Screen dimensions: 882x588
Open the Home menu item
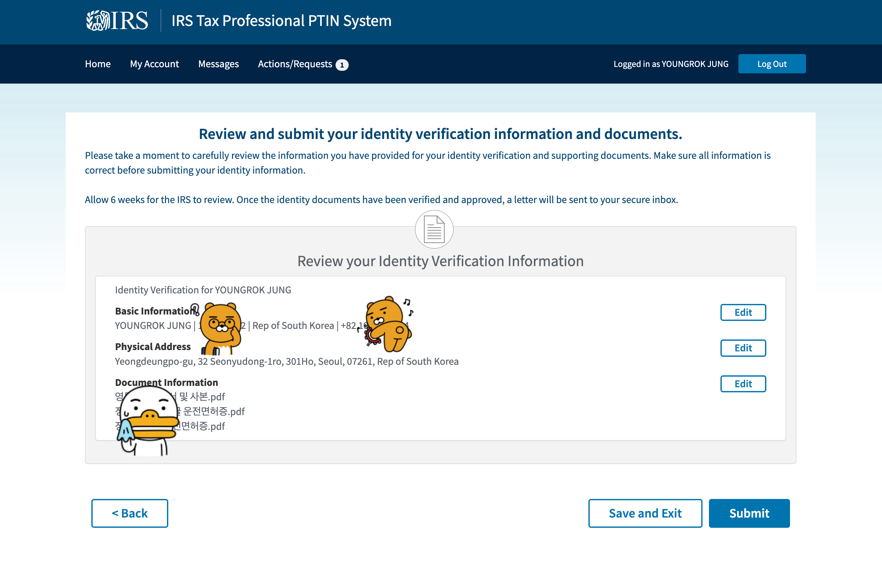(97, 64)
